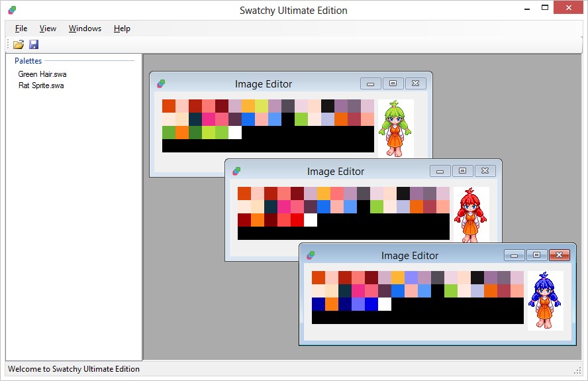Image resolution: width=588 pixels, height=381 pixels.
Task: Click the icon of the red-hair Image Editor window
Action: coord(236,171)
